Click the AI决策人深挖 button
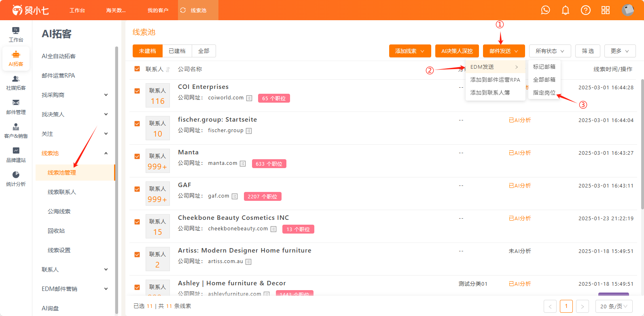 click(457, 51)
